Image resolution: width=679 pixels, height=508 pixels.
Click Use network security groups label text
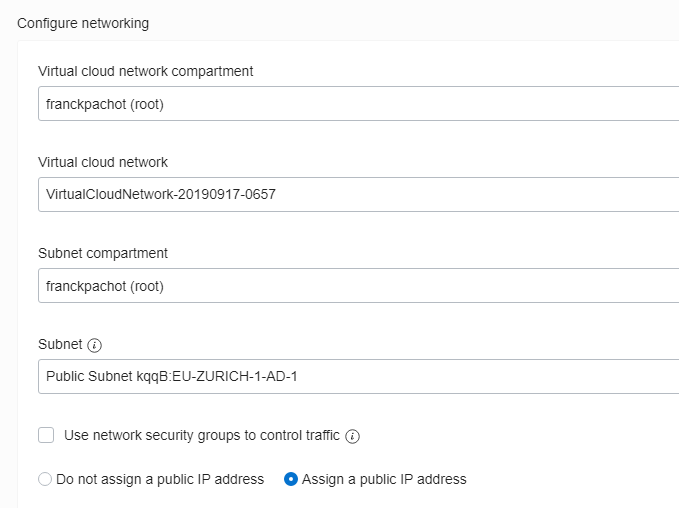point(202,435)
